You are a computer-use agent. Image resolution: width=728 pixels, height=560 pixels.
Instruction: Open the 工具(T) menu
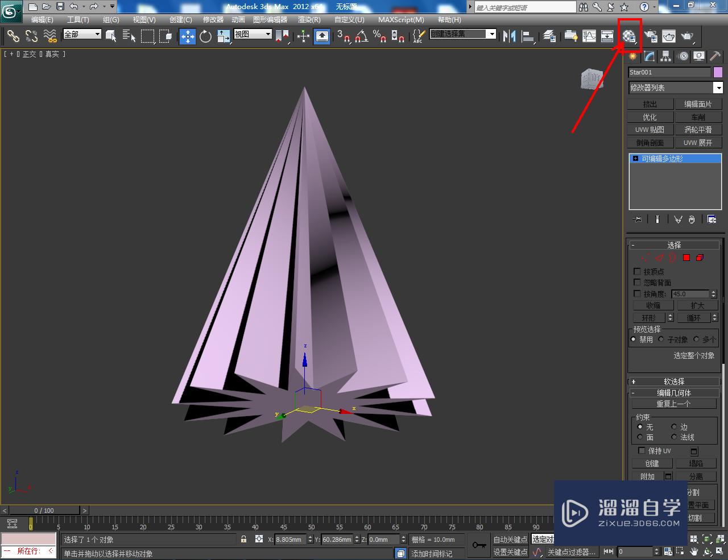pyautogui.click(x=78, y=19)
